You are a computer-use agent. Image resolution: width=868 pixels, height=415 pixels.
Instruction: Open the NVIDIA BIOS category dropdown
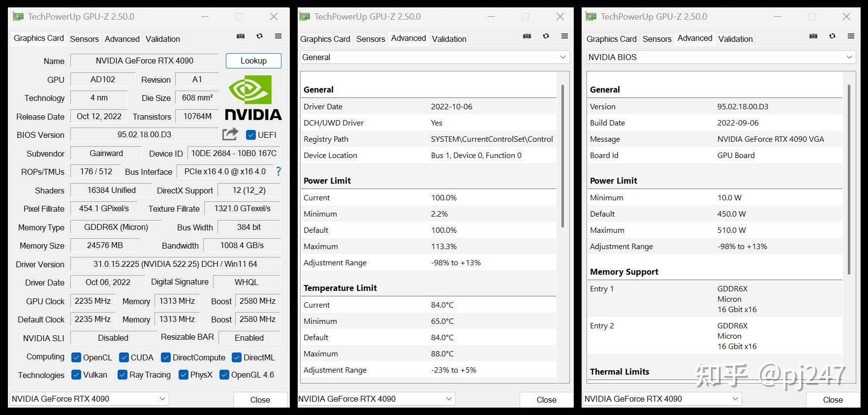(721, 57)
